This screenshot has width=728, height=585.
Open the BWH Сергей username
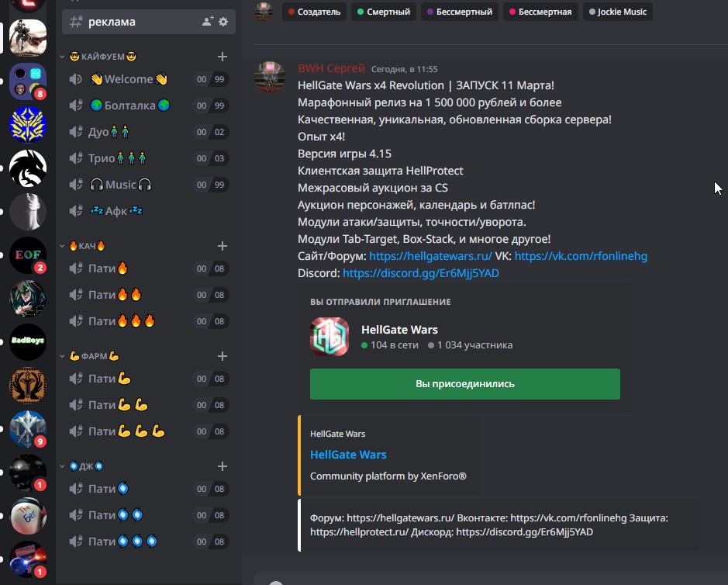click(332, 68)
